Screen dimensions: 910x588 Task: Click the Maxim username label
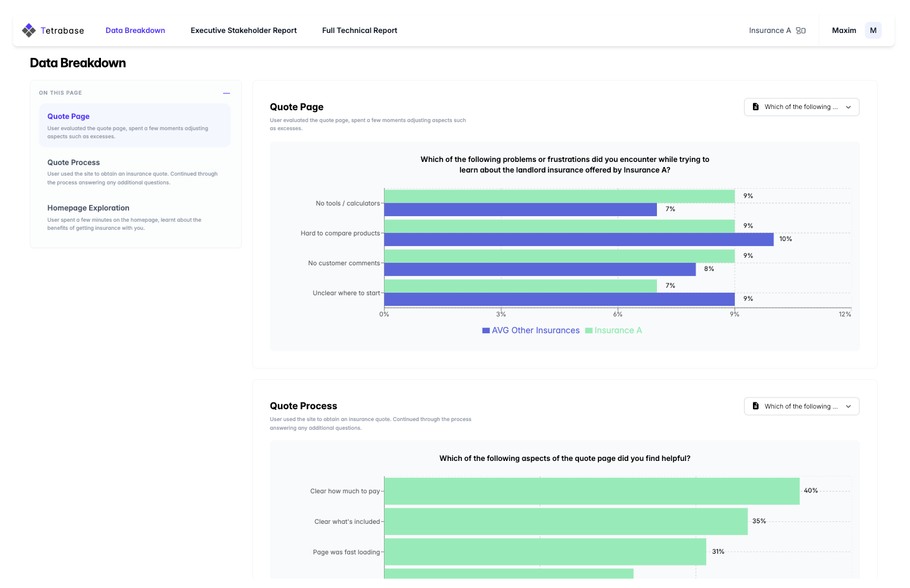[x=844, y=31]
